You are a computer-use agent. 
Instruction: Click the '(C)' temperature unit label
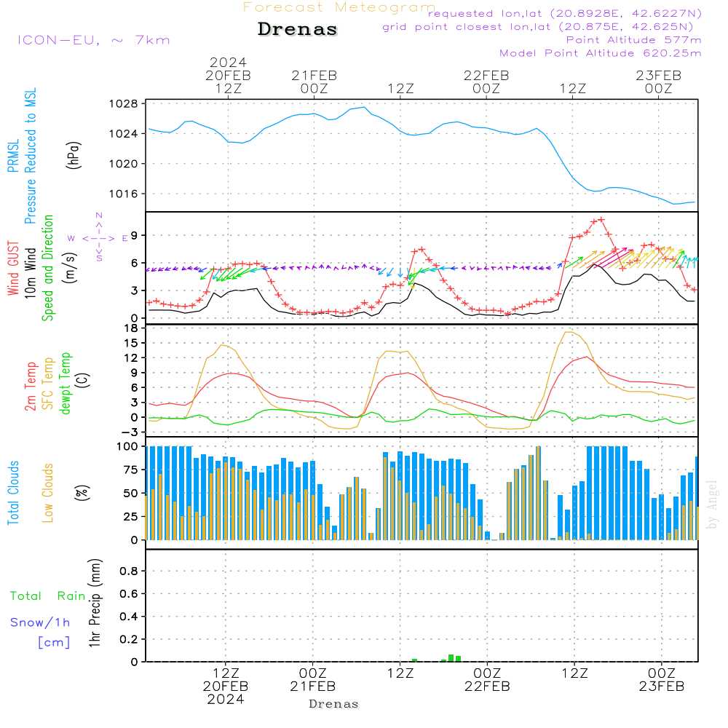point(82,381)
